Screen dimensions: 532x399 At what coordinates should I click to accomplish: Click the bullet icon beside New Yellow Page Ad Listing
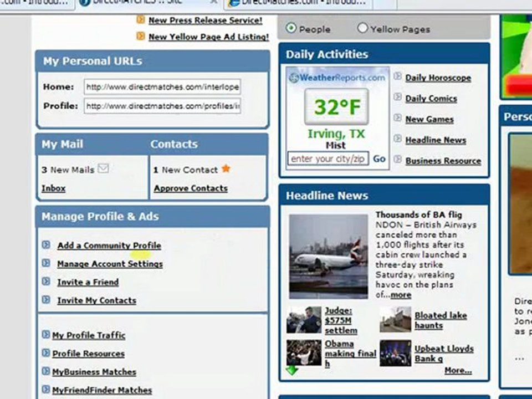(x=140, y=36)
